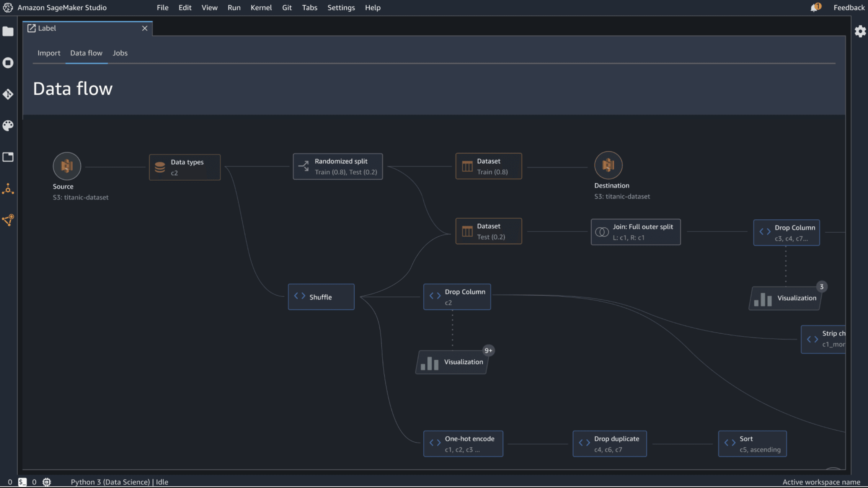Open the Git sidebar icon
The image size is (868, 488).
[x=8, y=94]
